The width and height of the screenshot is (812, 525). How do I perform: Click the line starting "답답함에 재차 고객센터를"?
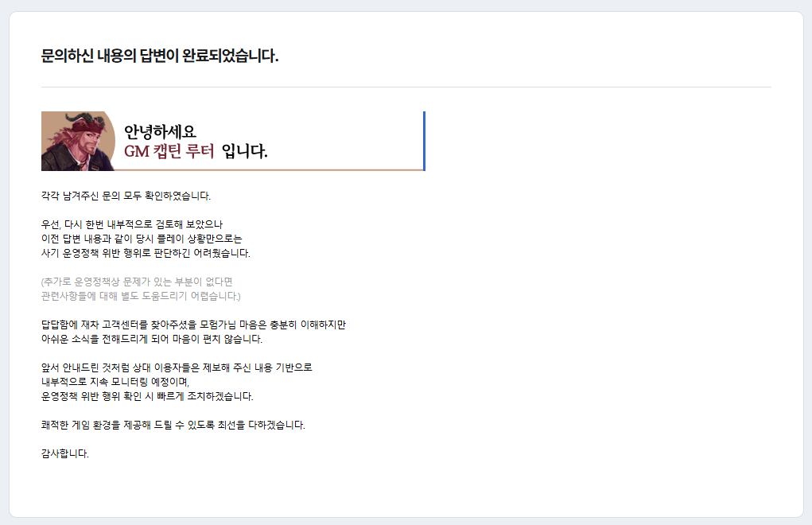pos(193,325)
